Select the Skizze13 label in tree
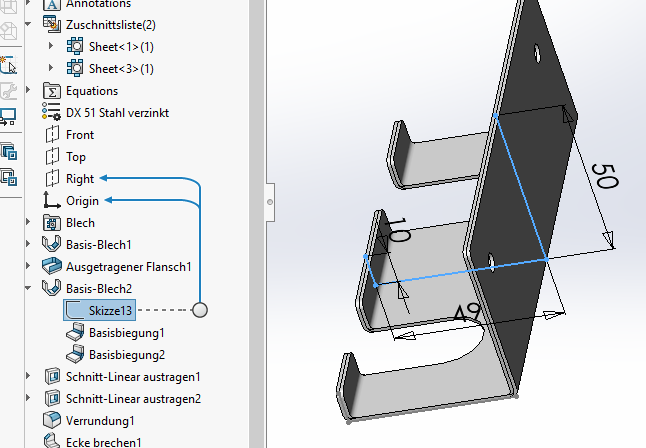 [x=110, y=310]
